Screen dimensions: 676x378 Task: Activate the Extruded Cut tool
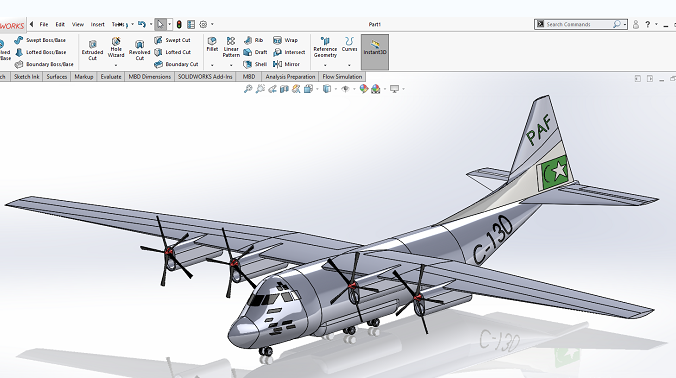coord(92,51)
